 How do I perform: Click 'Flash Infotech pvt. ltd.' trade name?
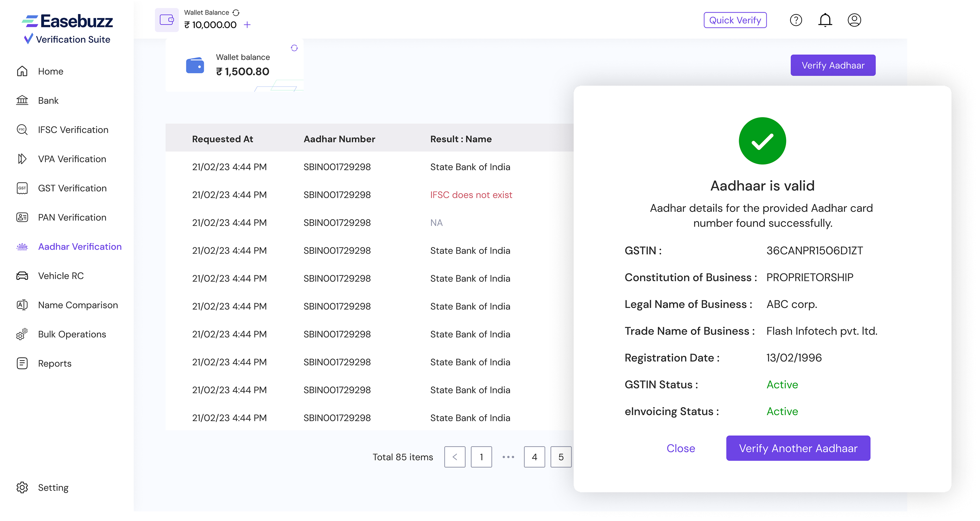822,331
